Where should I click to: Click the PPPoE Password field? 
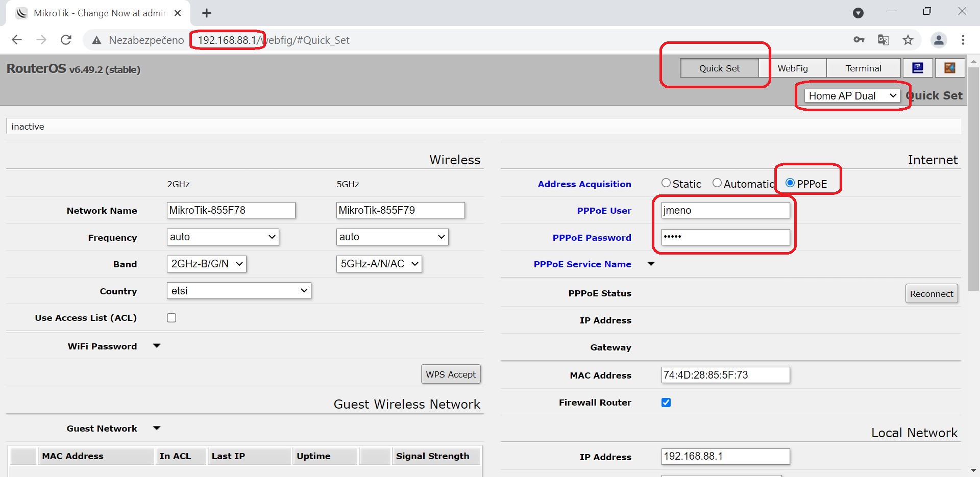click(726, 237)
